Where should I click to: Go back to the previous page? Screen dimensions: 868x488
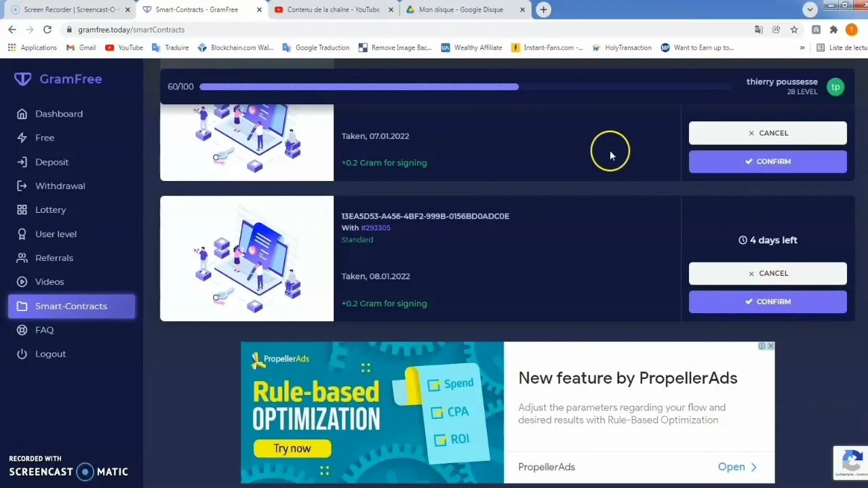pyautogui.click(x=12, y=30)
